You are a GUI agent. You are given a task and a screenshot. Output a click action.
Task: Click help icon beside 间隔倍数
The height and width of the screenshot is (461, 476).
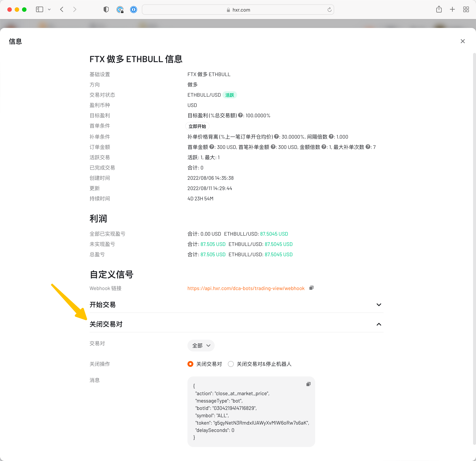pyautogui.click(x=331, y=137)
